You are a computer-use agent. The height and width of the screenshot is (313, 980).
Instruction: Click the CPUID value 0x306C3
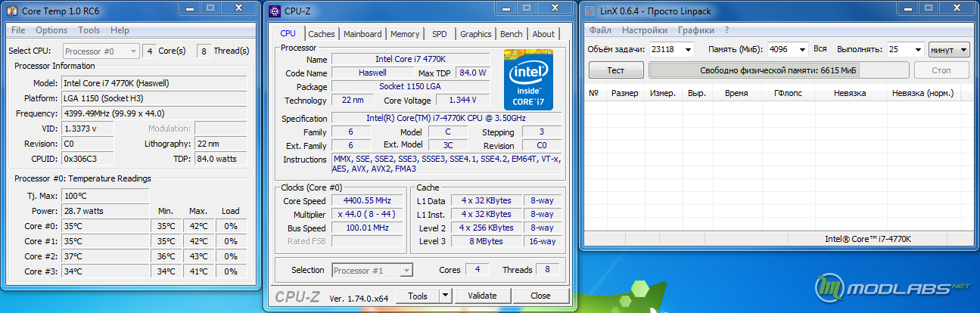coord(87,159)
